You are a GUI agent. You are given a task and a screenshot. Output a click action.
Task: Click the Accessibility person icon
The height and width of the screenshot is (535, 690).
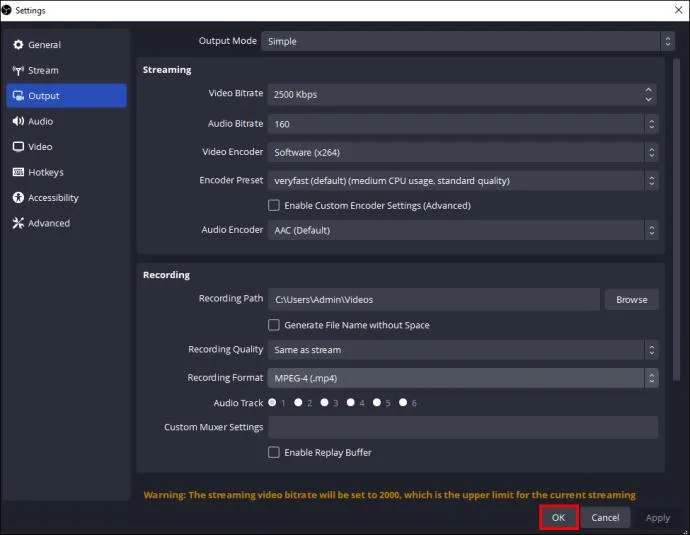(x=18, y=198)
